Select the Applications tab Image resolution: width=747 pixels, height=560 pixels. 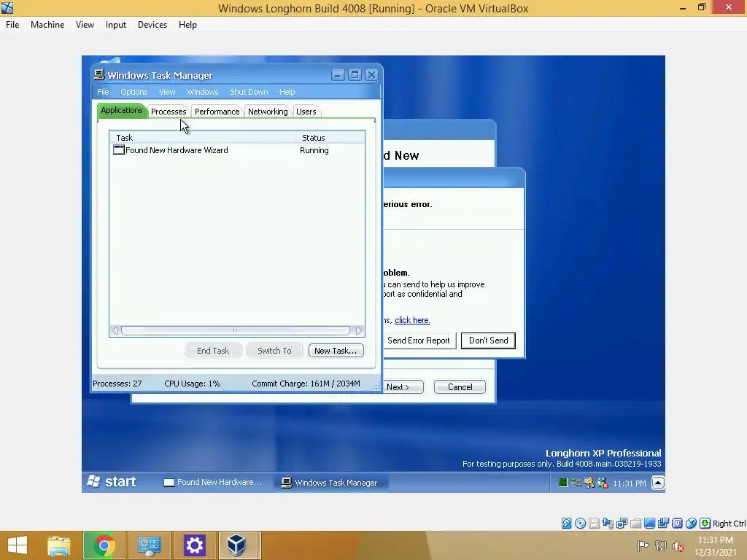coord(122,111)
